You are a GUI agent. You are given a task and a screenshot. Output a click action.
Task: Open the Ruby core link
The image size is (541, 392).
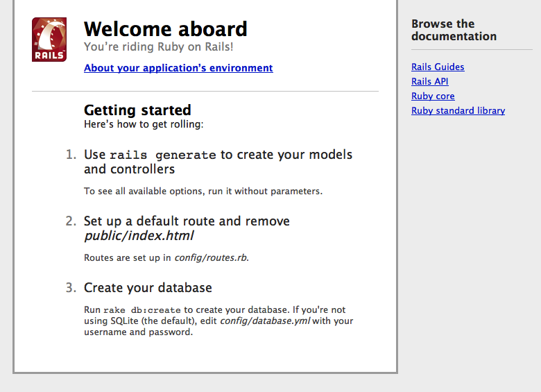433,96
